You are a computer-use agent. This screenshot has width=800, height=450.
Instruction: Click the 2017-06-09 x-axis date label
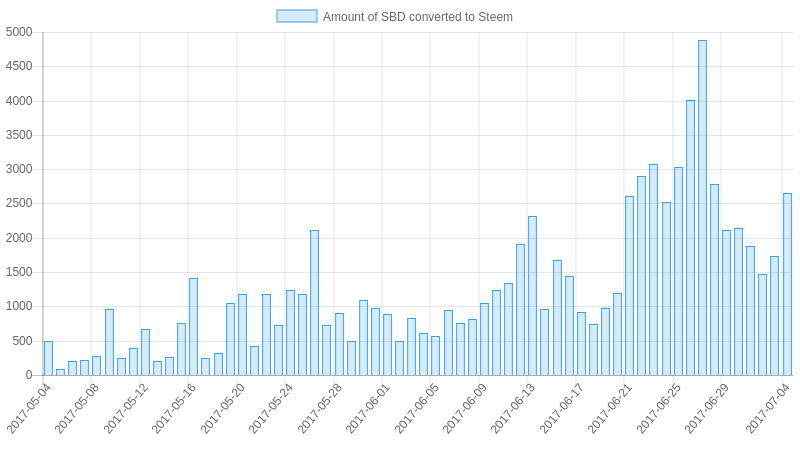point(465,409)
